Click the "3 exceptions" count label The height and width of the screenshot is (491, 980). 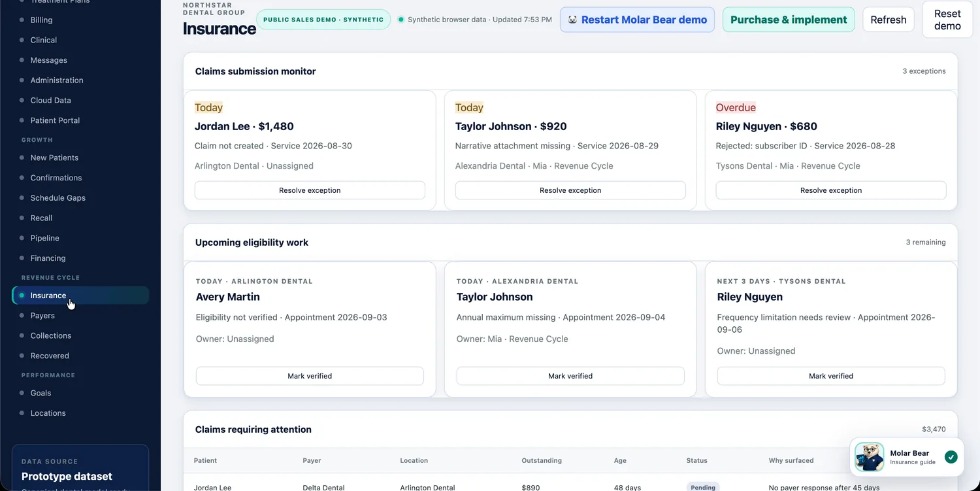(924, 71)
